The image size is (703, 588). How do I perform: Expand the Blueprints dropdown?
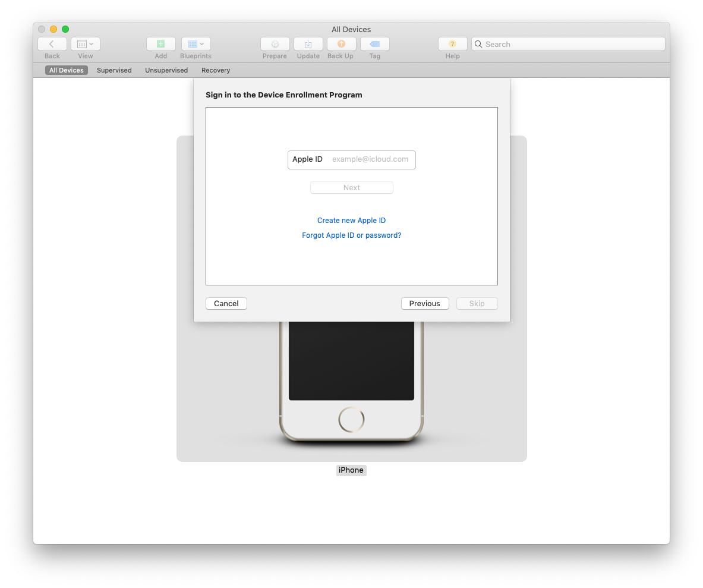tap(196, 44)
